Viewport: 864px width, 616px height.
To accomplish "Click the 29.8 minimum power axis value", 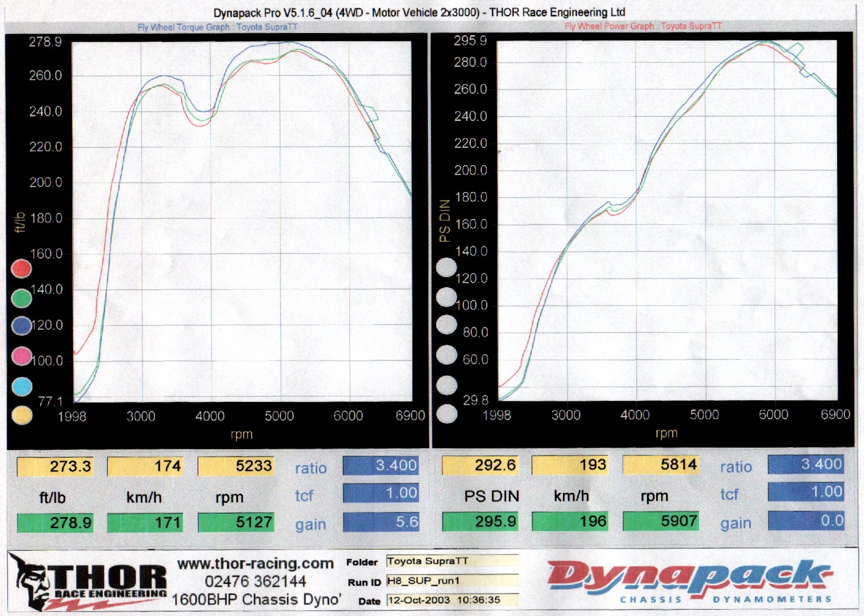I will (x=476, y=400).
